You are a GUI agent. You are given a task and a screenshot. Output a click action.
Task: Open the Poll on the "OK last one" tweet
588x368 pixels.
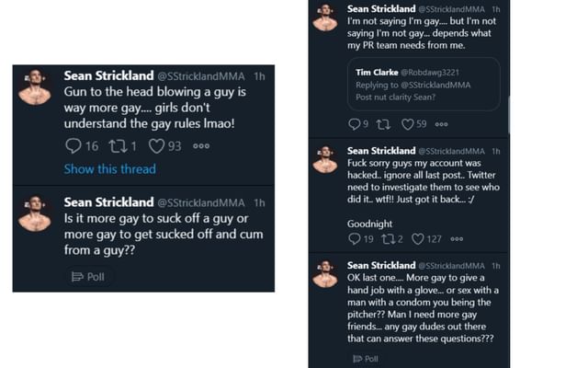coord(366,358)
